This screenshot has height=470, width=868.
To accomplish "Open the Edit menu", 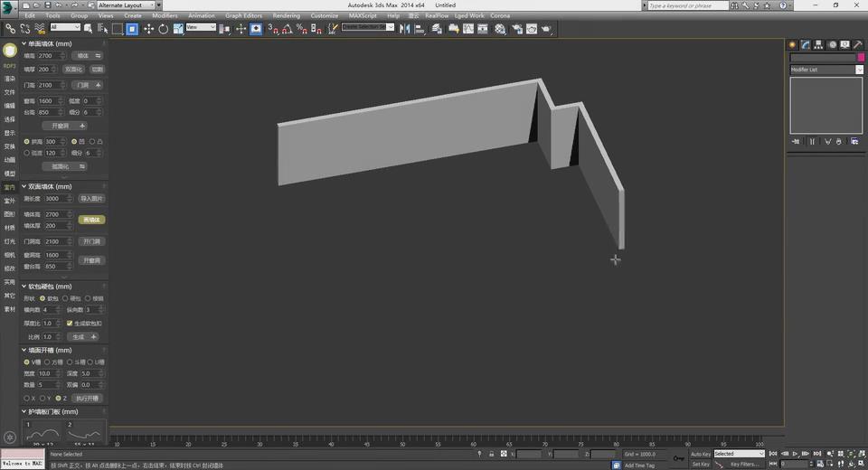I will (30, 15).
